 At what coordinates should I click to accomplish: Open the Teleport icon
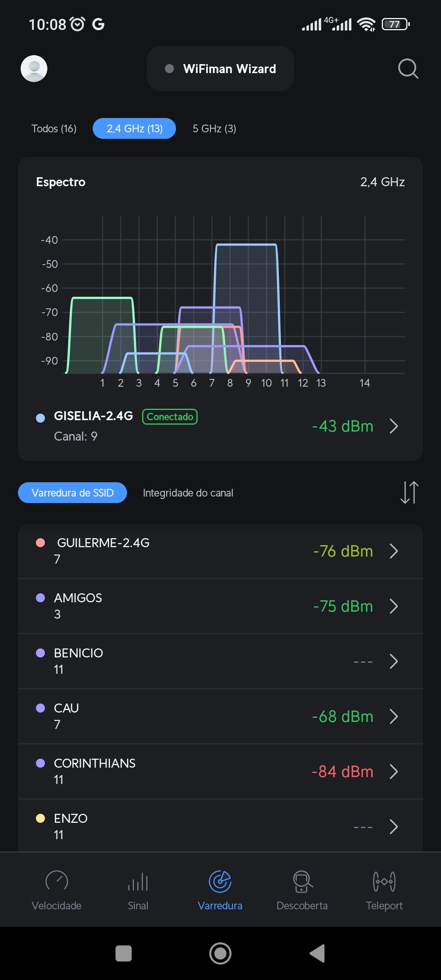(384, 882)
